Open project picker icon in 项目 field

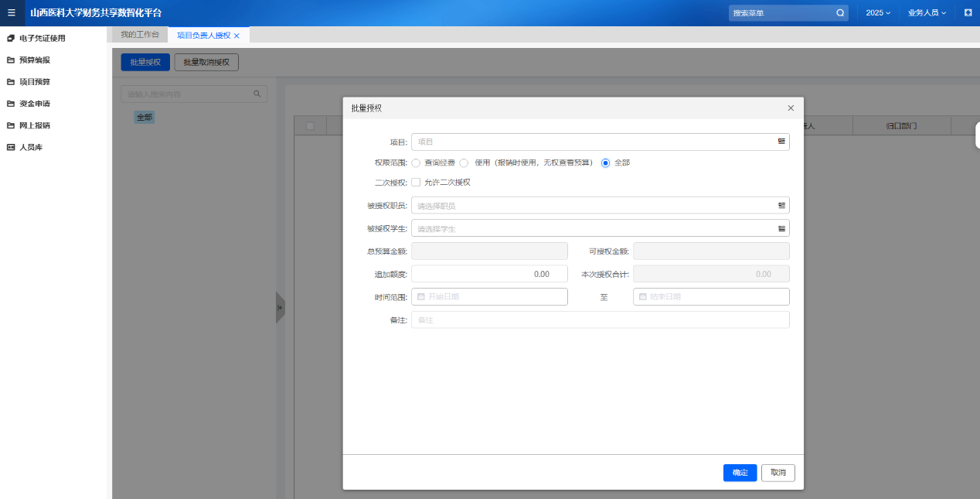[781, 142]
